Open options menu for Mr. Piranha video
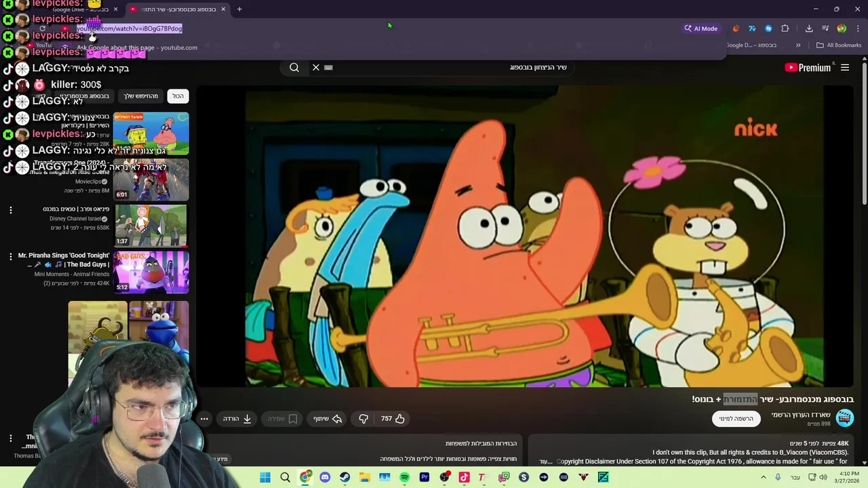The width and height of the screenshot is (868, 488). point(11,256)
